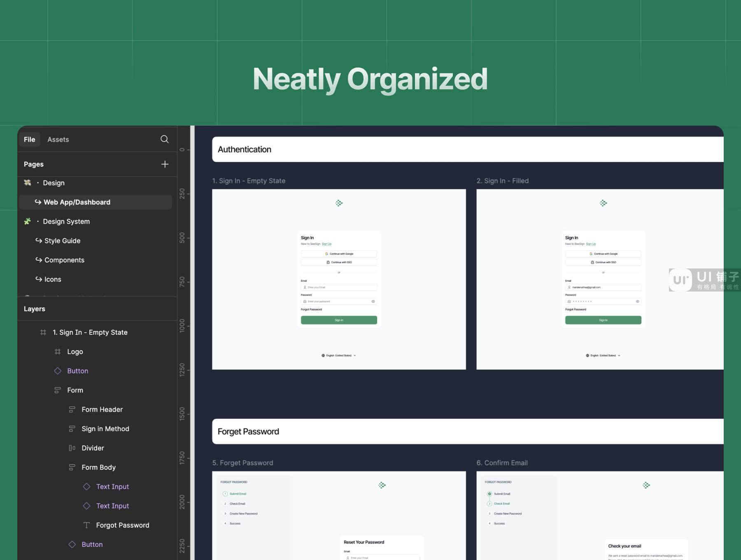Click the puzzle emoji beside Design System

[x=28, y=222]
